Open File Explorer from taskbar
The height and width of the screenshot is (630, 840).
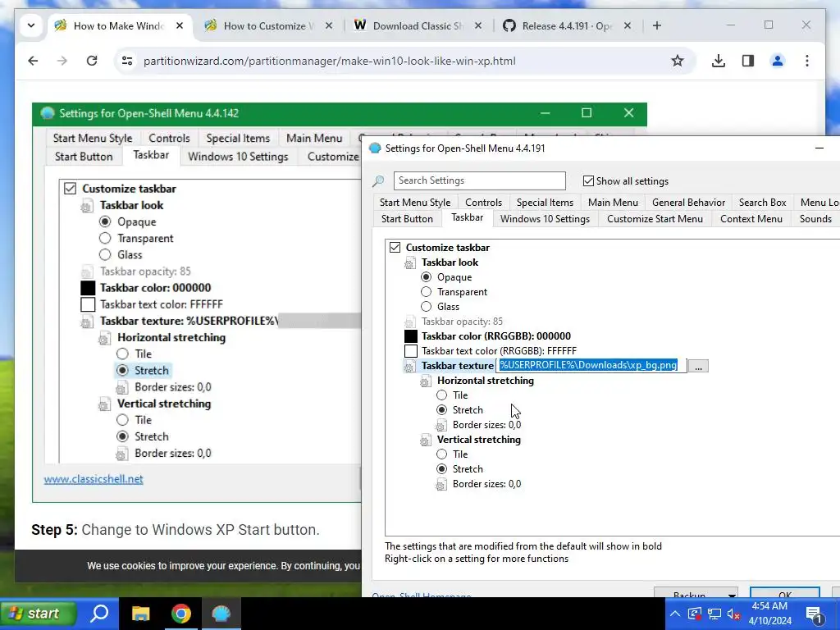(140, 614)
